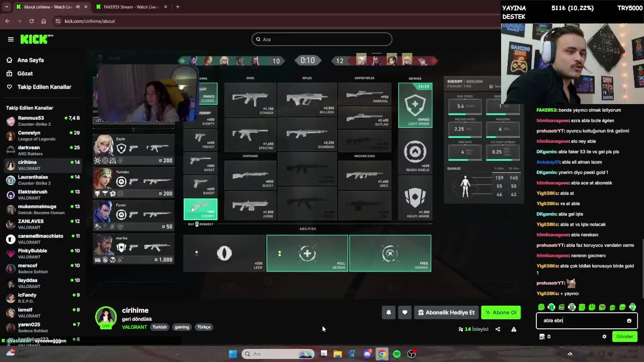This screenshot has width=644, height=362.
Task: Click cirihime channel avatar
Action: [106, 317]
